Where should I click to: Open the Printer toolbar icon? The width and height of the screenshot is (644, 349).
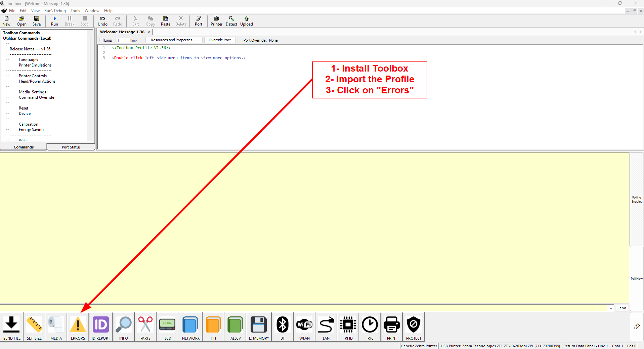point(216,21)
